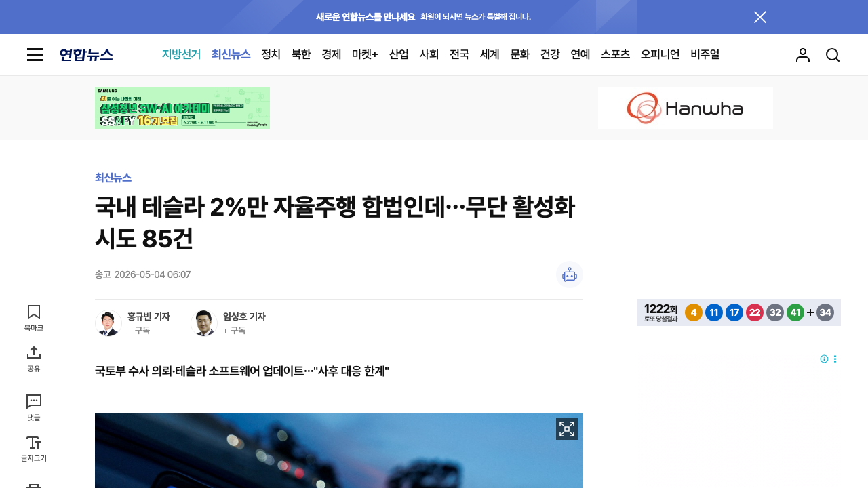Open the 전국 section
The image size is (868, 488).
(x=459, y=54)
